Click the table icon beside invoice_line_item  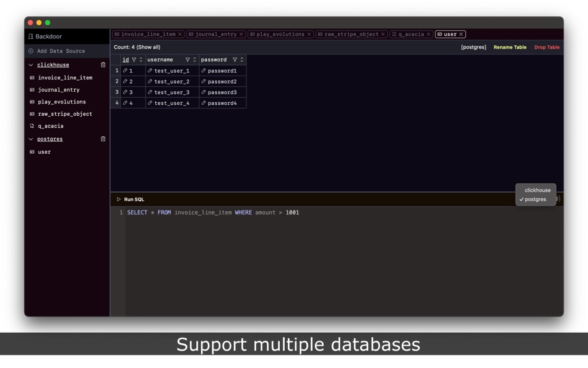[x=32, y=77]
